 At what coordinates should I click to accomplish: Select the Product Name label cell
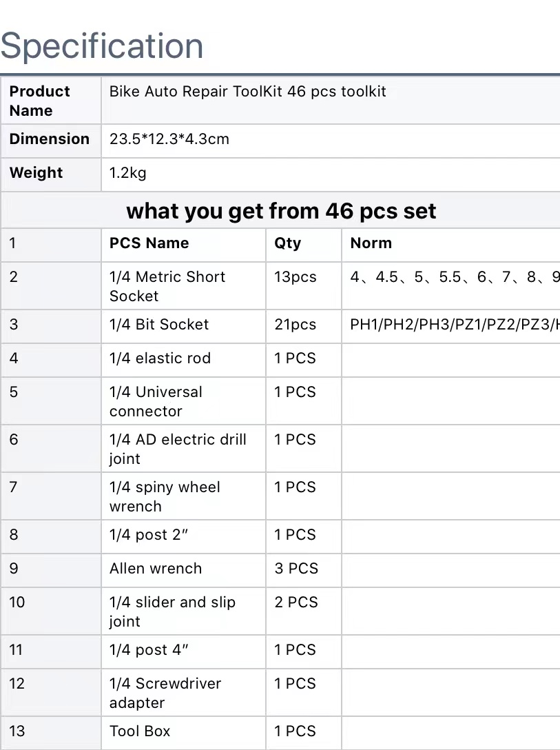[x=51, y=101]
